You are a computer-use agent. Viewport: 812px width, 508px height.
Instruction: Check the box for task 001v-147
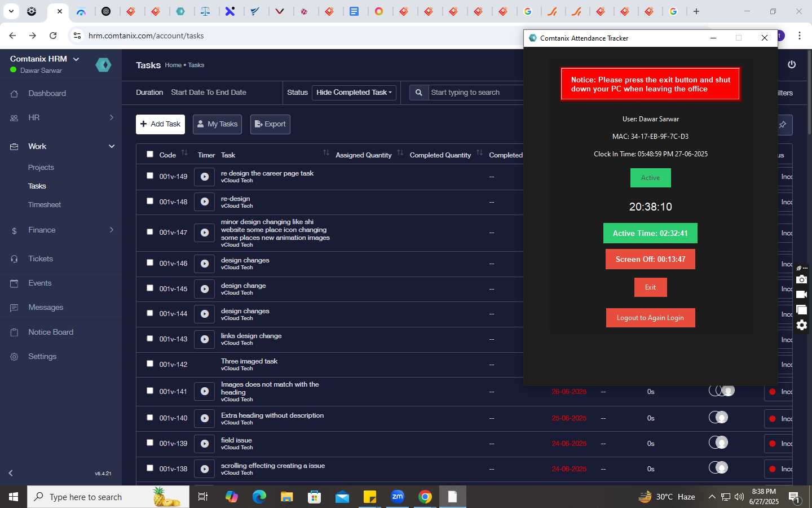coord(149,231)
